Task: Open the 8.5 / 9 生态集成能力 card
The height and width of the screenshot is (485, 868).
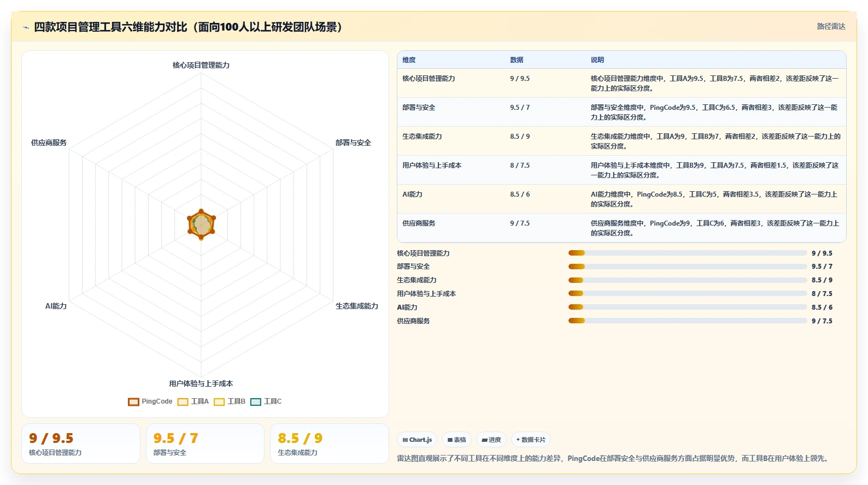Action: click(330, 443)
